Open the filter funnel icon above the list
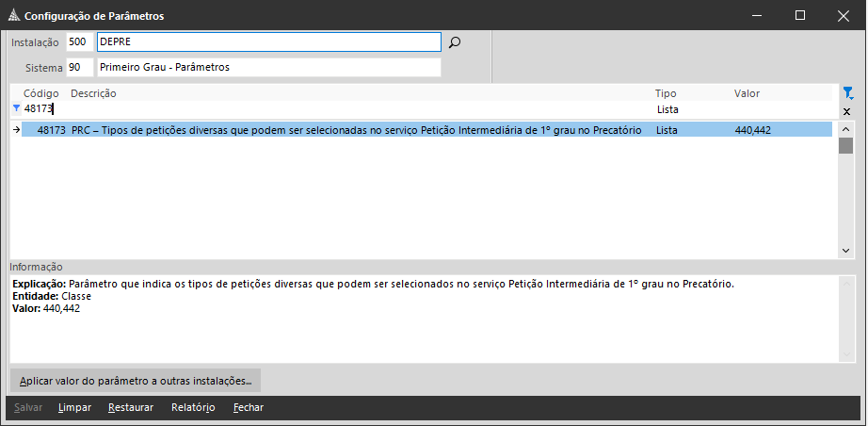Viewport: 868px width, 426px height. 847,92
